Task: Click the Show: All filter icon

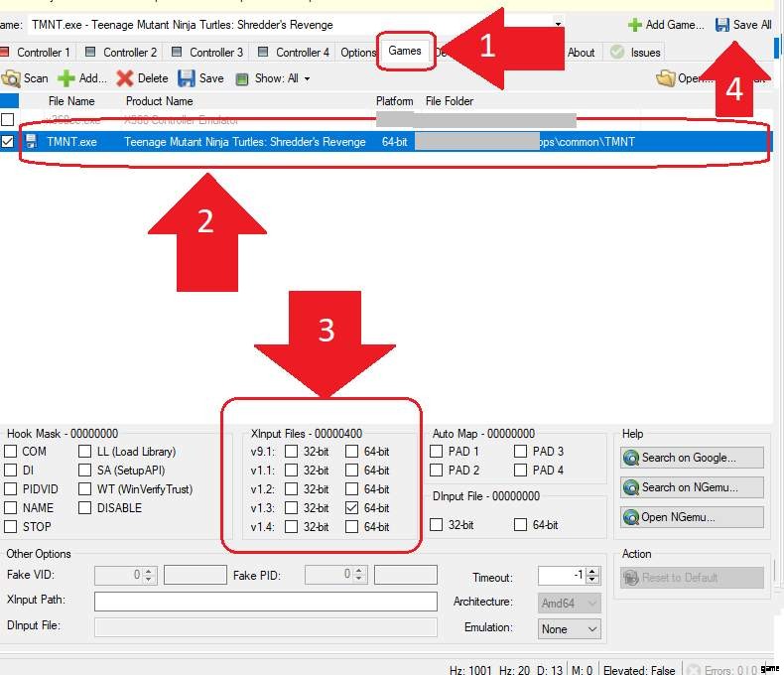Action: [x=242, y=79]
